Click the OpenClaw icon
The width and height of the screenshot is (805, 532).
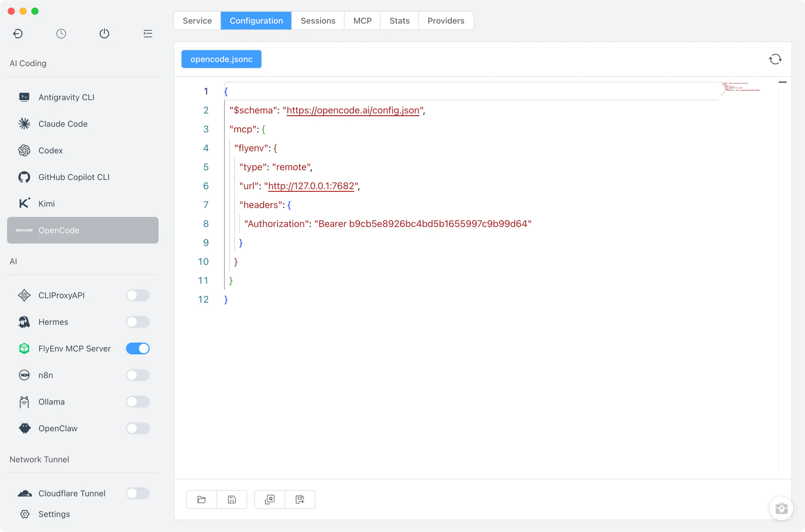24,428
